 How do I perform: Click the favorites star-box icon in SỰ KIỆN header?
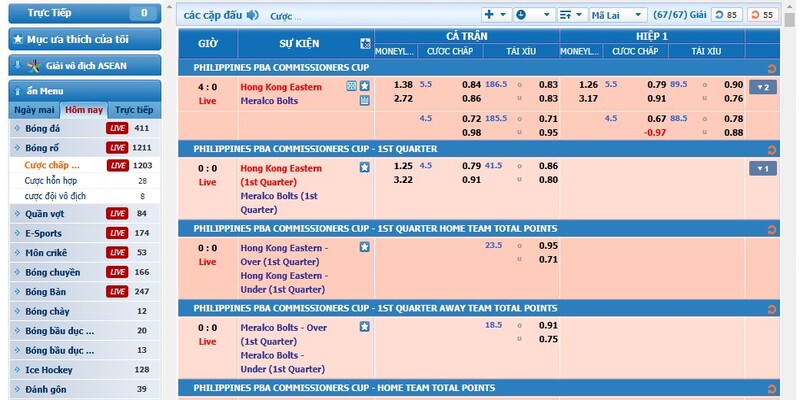tap(365, 44)
